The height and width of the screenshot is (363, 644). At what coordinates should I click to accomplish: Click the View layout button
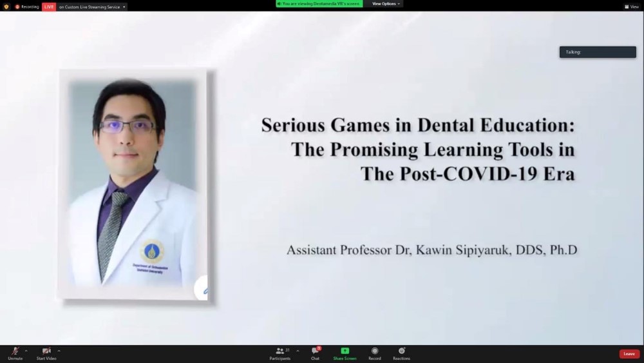pyautogui.click(x=631, y=6)
